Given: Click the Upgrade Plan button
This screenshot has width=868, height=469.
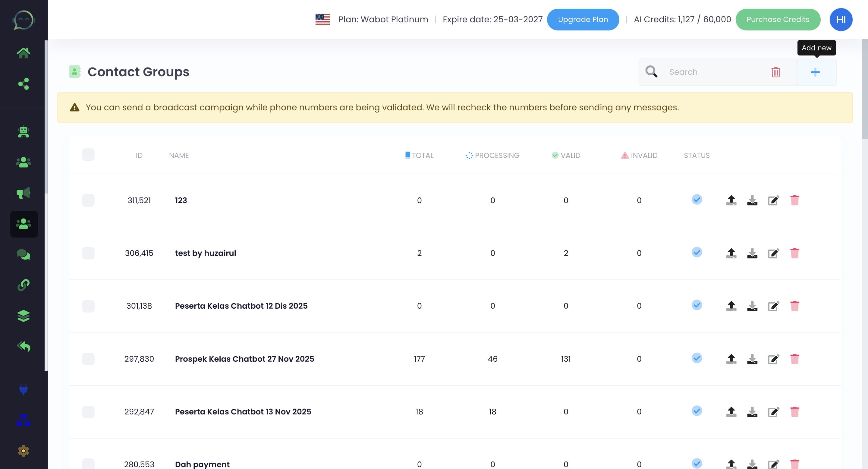Looking at the screenshot, I should (x=583, y=20).
